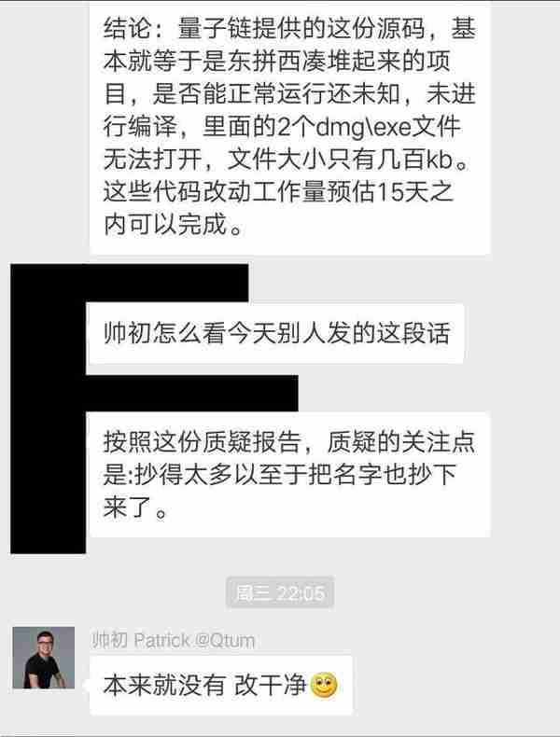Click the 周三 22:05 timestamp label
This screenshot has width=560, height=737.
tap(280, 592)
